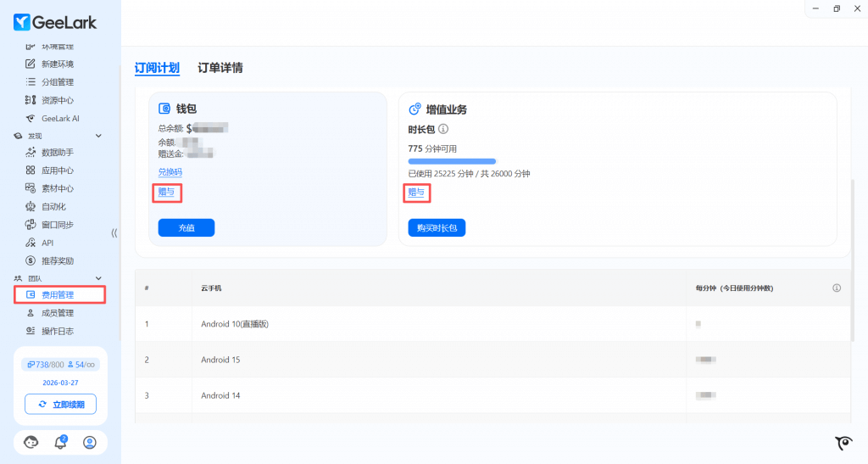868x464 pixels.
Task: Click the 充值 button in wallet card
Action: click(x=186, y=227)
